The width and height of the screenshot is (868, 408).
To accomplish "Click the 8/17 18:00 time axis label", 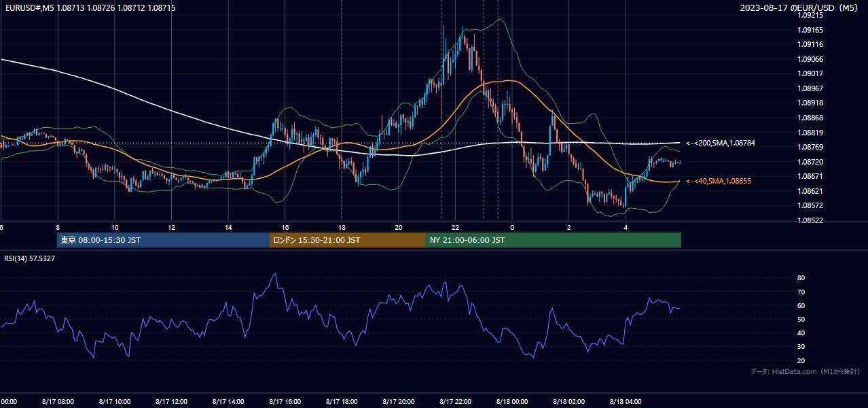I will (x=342, y=401).
